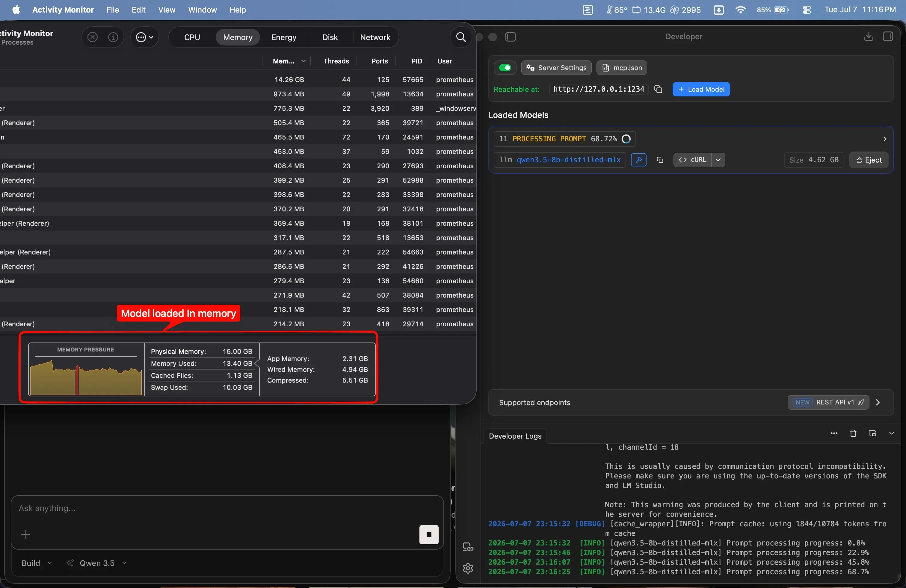Click the temperature reading in menu bar
Image resolution: width=906 pixels, height=588 pixels.
coord(616,10)
